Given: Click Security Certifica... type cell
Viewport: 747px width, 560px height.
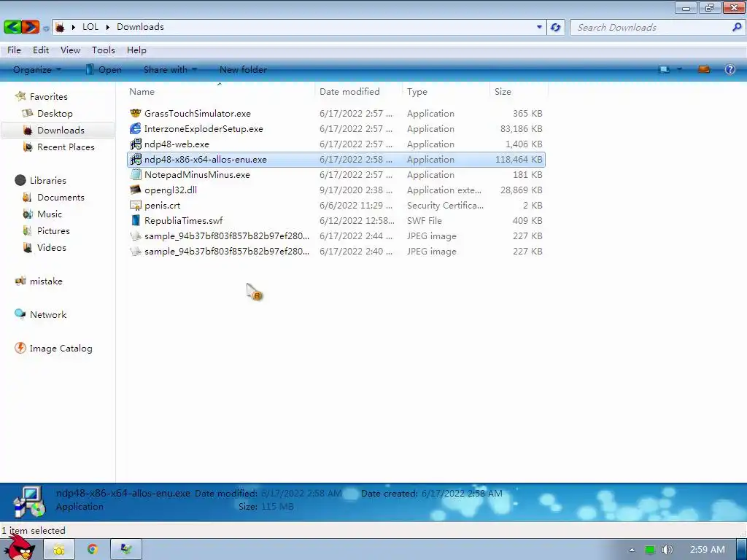Looking at the screenshot, I should pyautogui.click(x=445, y=205).
